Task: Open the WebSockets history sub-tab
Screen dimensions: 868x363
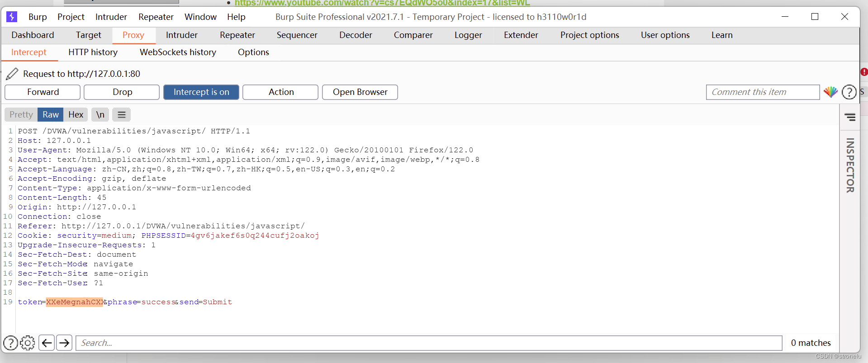Action: [178, 52]
